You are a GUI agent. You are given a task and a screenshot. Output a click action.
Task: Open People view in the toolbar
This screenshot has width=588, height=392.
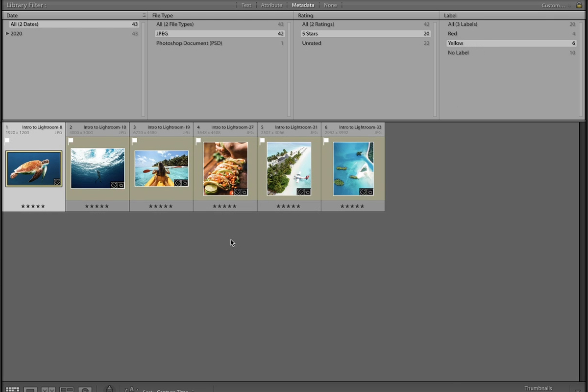pos(85,389)
